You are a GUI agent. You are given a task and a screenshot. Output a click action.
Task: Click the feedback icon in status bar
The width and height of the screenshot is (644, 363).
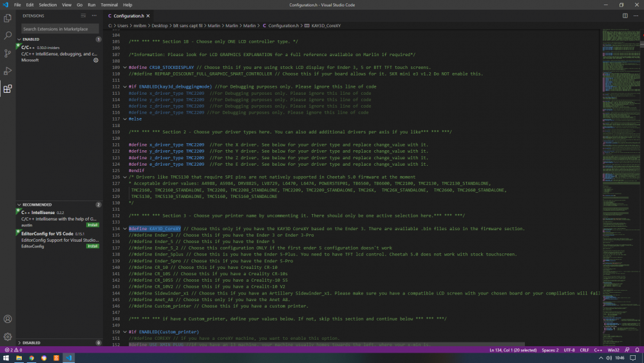[627, 350]
